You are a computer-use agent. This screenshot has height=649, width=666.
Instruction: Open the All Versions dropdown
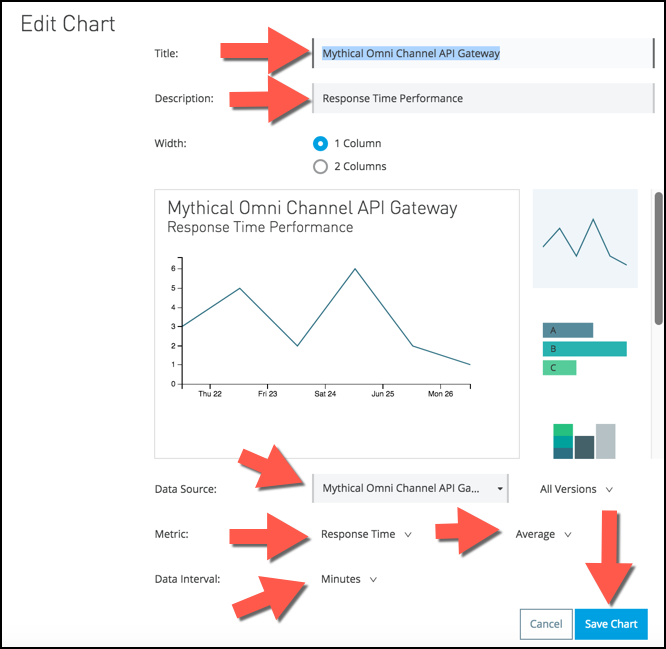[x=576, y=489]
